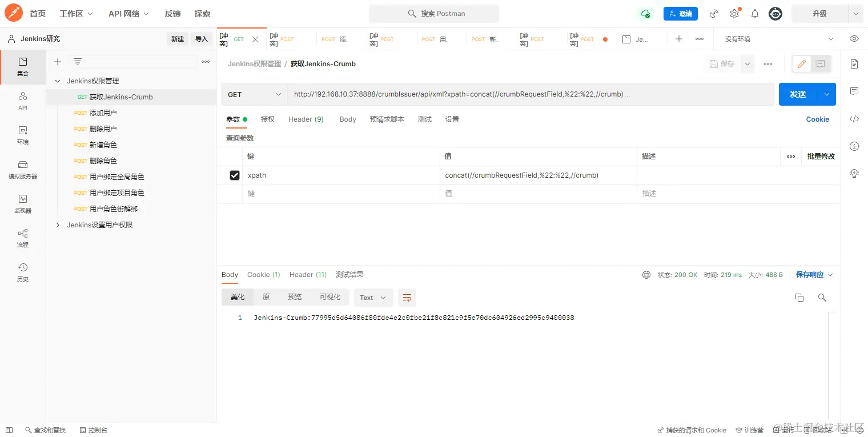
Task: Click the 搜索 Postman search box
Action: 434,14
